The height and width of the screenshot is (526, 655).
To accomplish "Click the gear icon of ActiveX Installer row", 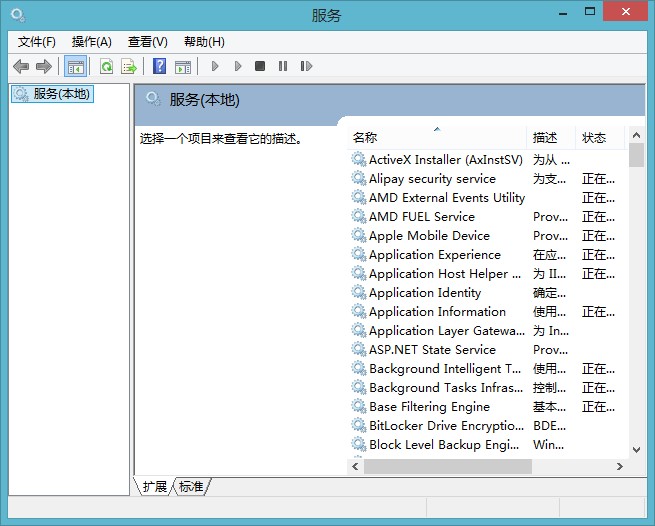I will (358, 159).
